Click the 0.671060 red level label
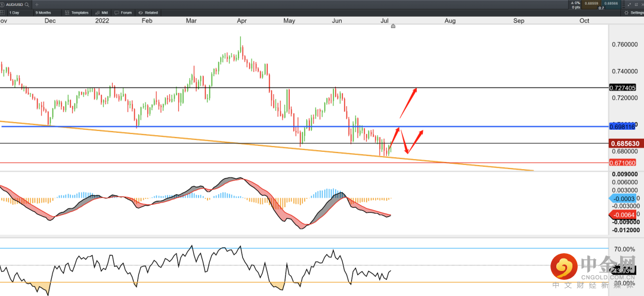Image resolution: width=644 pixels, height=296 pixels. (623, 163)
